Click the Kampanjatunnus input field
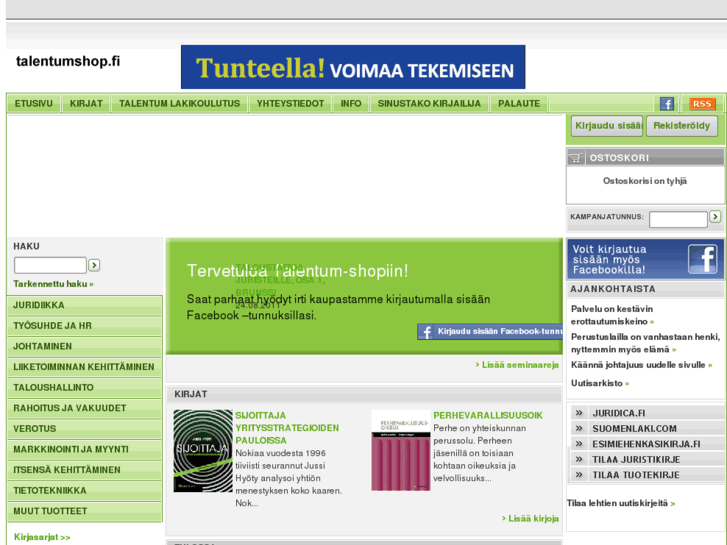This screenshot has width=727, height=545. [678, 219]
